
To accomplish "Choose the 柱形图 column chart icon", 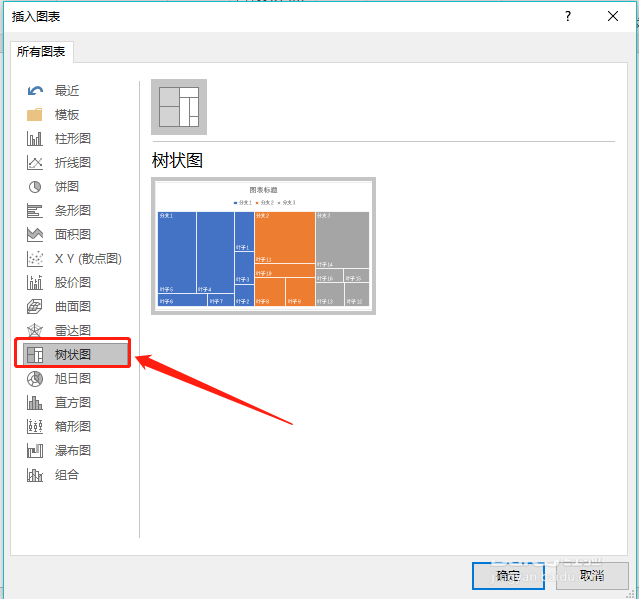I will (x=35, y=139).
